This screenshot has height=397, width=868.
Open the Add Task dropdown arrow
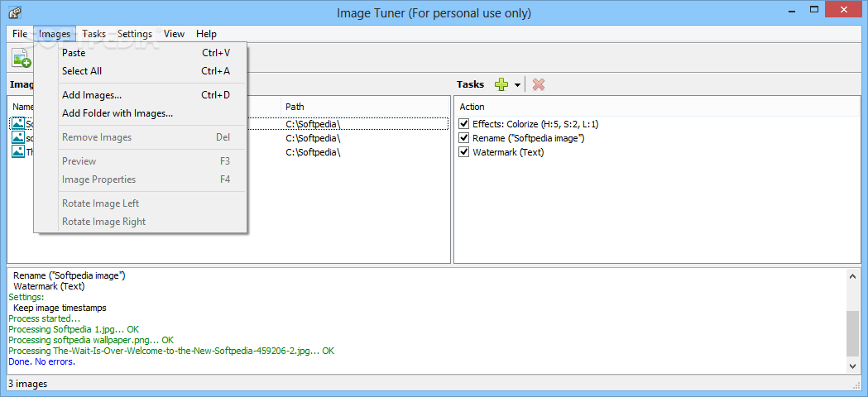tap(517, 84)
